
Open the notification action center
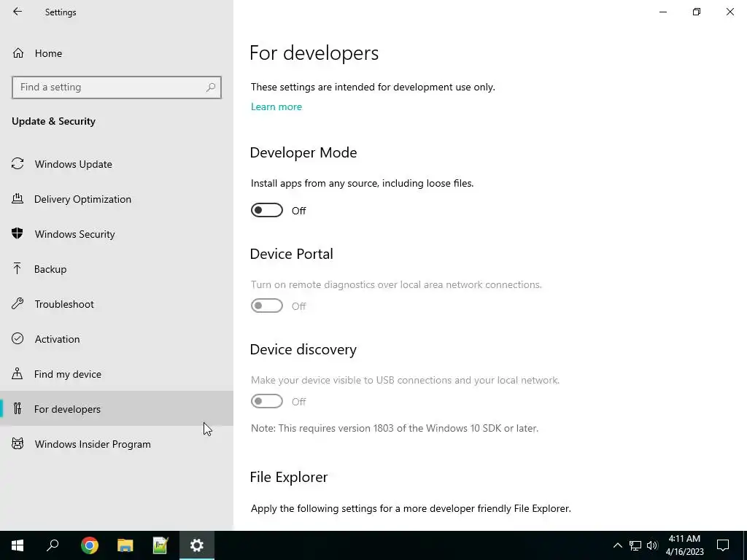click(723, 545)
